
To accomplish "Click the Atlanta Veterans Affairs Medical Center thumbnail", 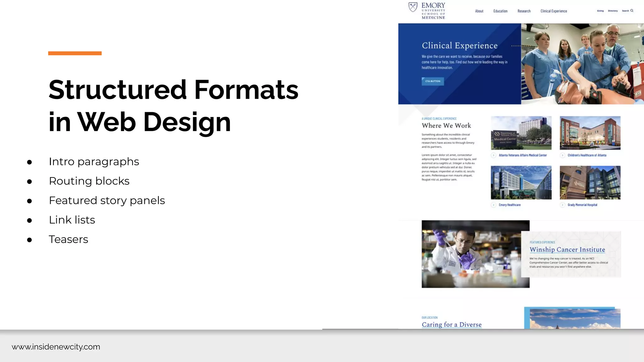I will coord(521,133).
